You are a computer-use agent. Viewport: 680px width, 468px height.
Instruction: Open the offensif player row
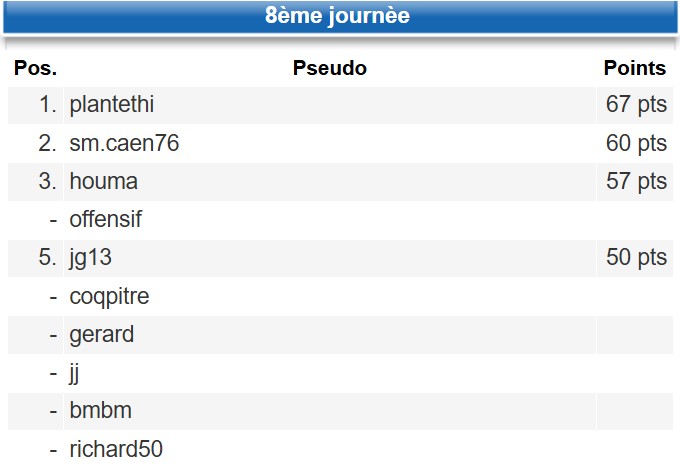[x=106, y=220]
